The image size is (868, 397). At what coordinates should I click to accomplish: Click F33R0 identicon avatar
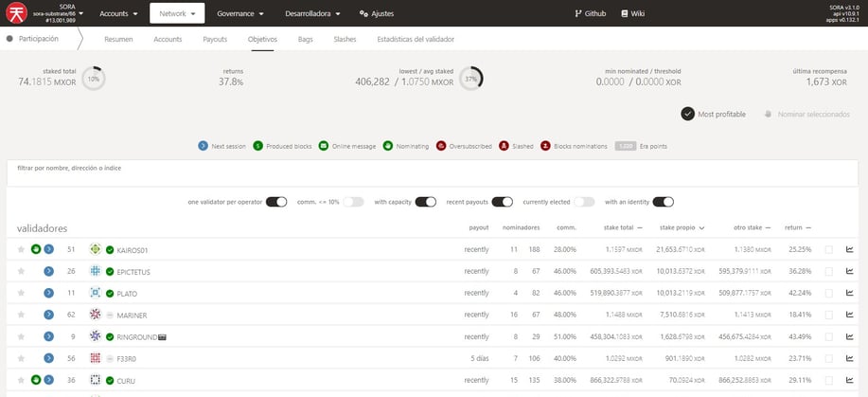click(96, 358)
